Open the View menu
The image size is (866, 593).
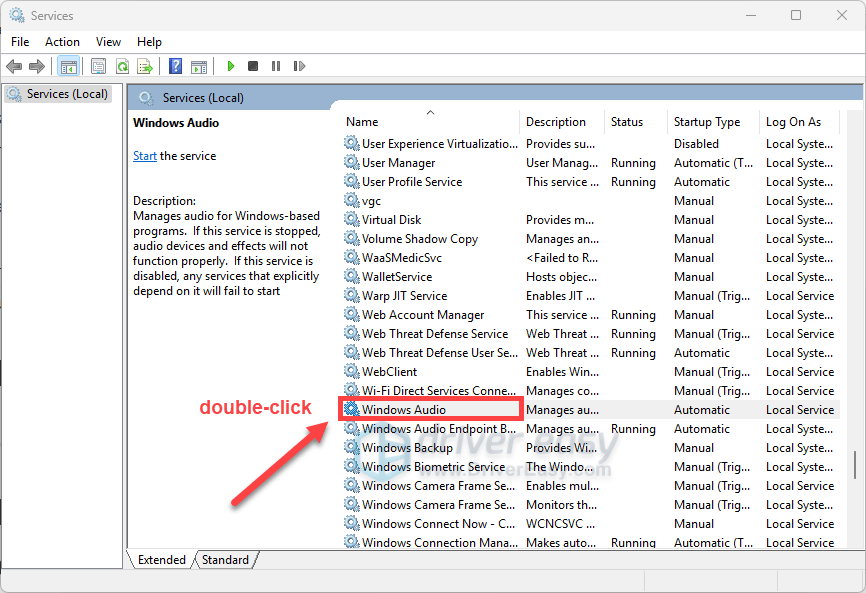pyautogui.click(x=108, y=41)
